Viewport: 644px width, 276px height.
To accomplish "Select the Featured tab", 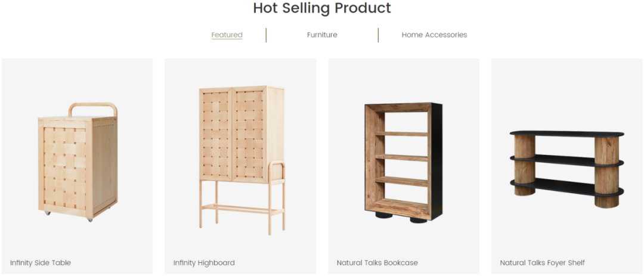I will tap(227, 35).
